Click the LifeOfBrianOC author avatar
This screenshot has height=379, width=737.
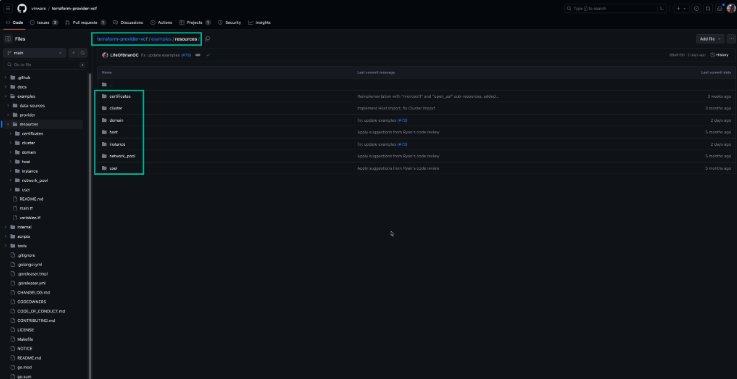pos(105,55)
